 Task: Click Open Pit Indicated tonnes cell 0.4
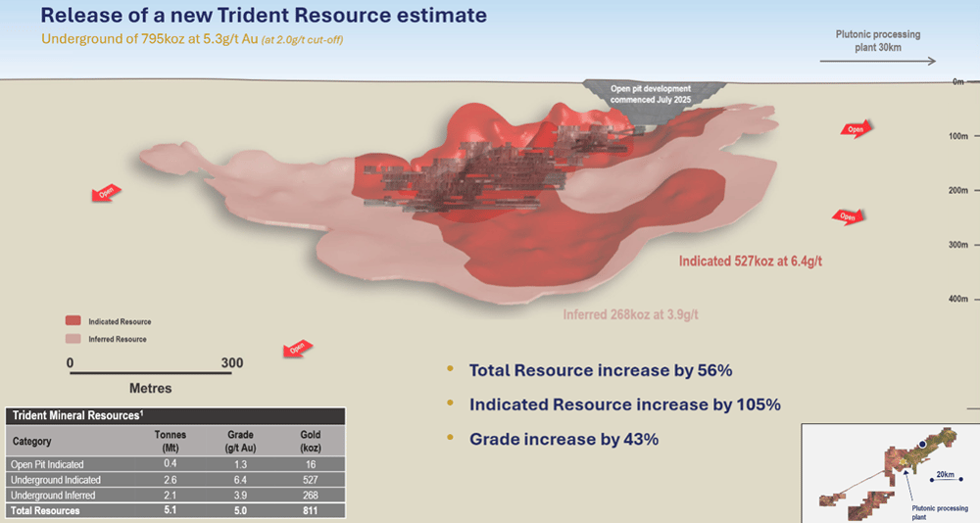170,463
